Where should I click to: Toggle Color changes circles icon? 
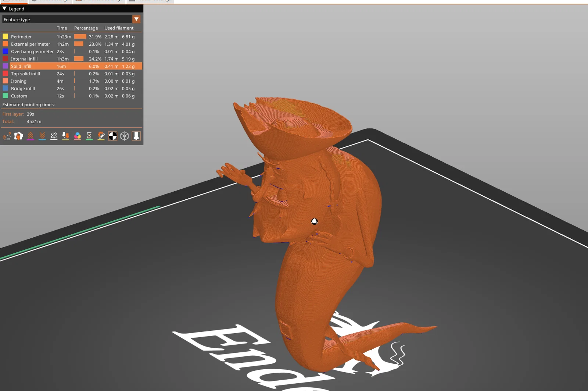(78, 136)
